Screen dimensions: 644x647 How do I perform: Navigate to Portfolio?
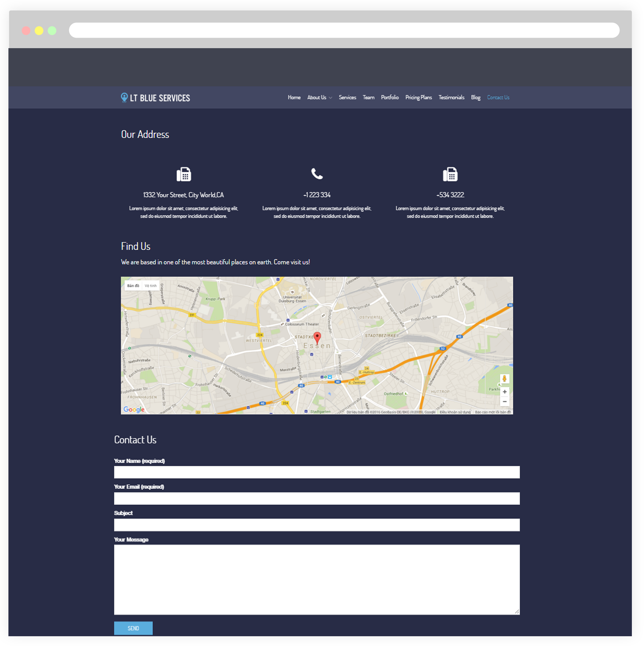point(390,97)
